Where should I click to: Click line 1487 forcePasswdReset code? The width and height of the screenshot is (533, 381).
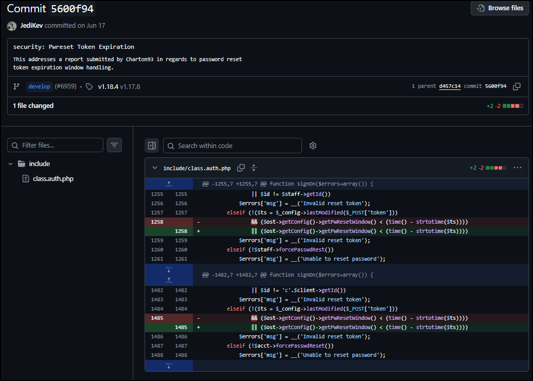coord(280,346)
